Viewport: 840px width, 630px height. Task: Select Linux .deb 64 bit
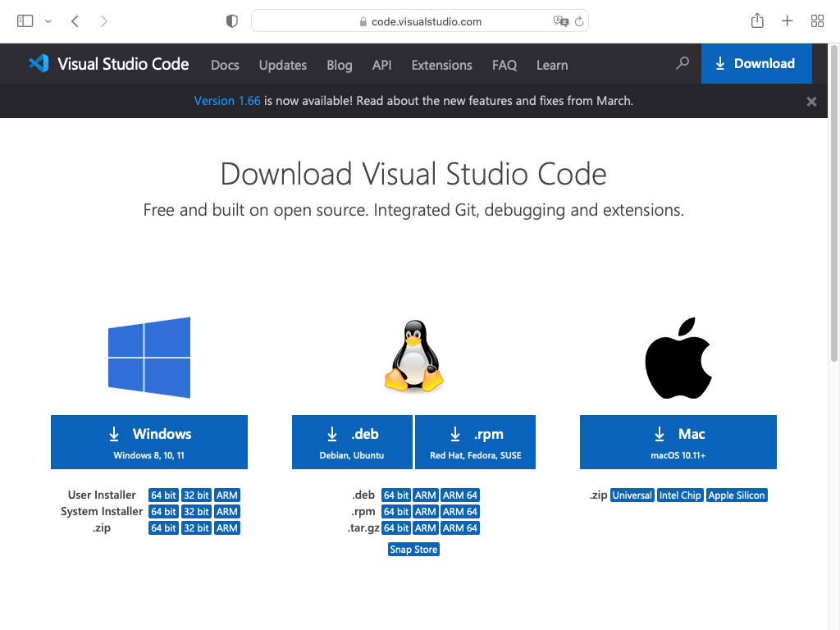(x=396, y=495)
